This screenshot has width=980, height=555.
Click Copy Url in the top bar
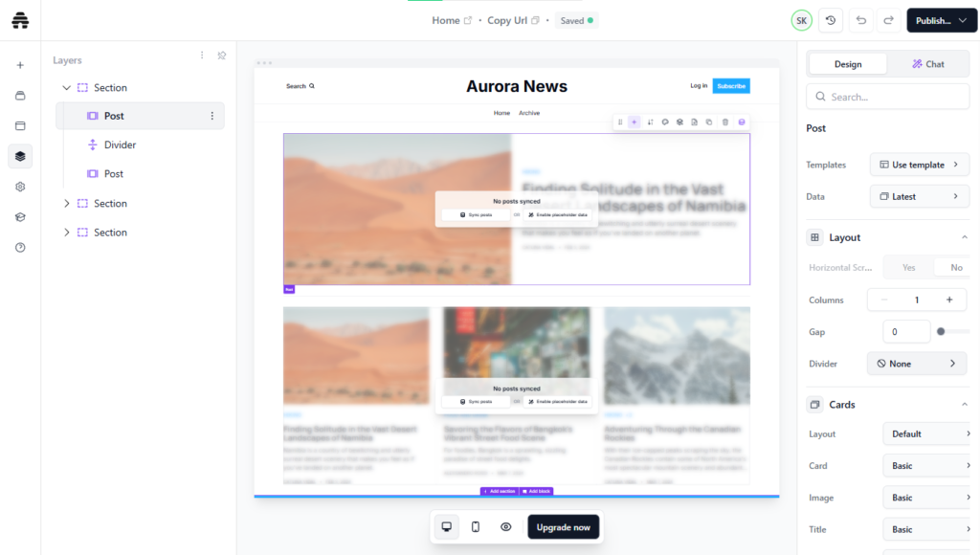513,21
